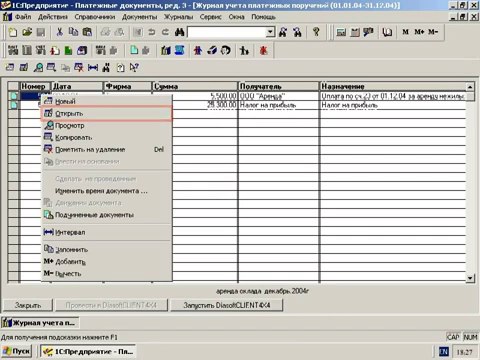Click the Open folder toolbar icon
This screenshot has width=480, height=360.
coord(27,32)
